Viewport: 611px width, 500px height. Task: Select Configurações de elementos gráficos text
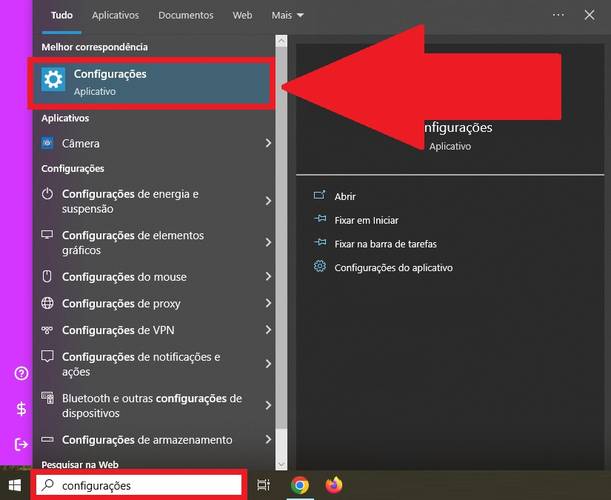133,242
